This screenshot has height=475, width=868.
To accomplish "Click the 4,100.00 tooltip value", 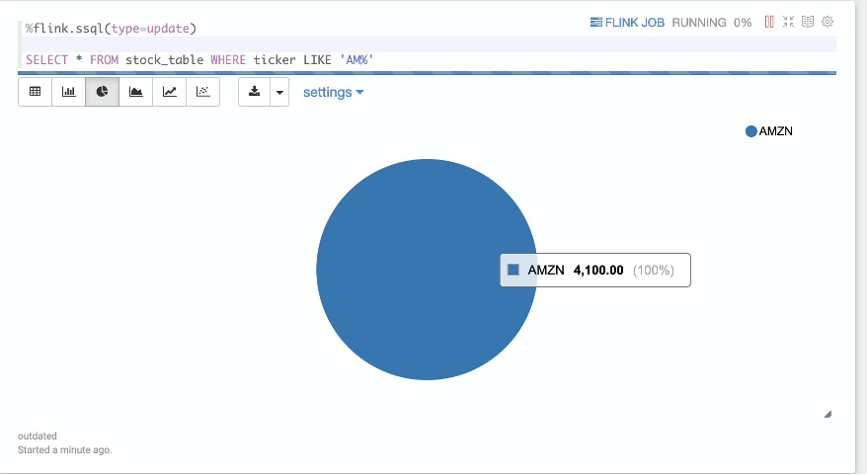I will coord(598,271).
